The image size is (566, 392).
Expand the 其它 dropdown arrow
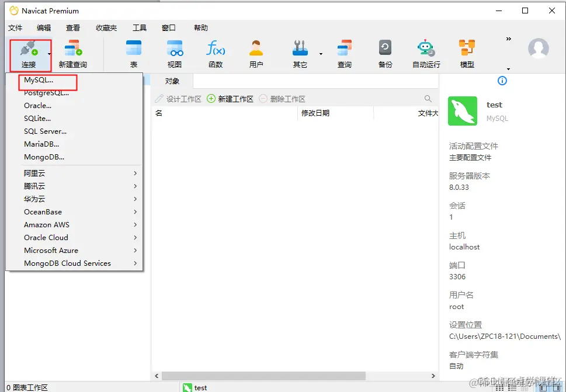click(x=321, y=54)
